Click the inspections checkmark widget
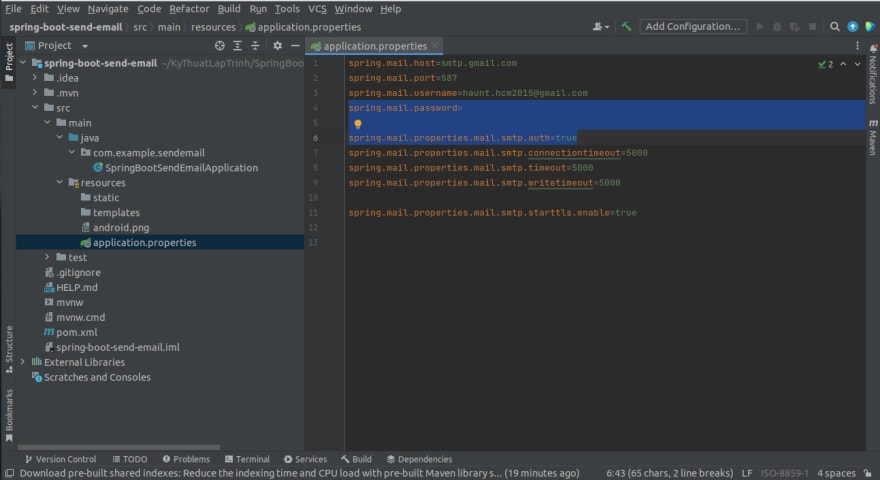 coord(825,64)
